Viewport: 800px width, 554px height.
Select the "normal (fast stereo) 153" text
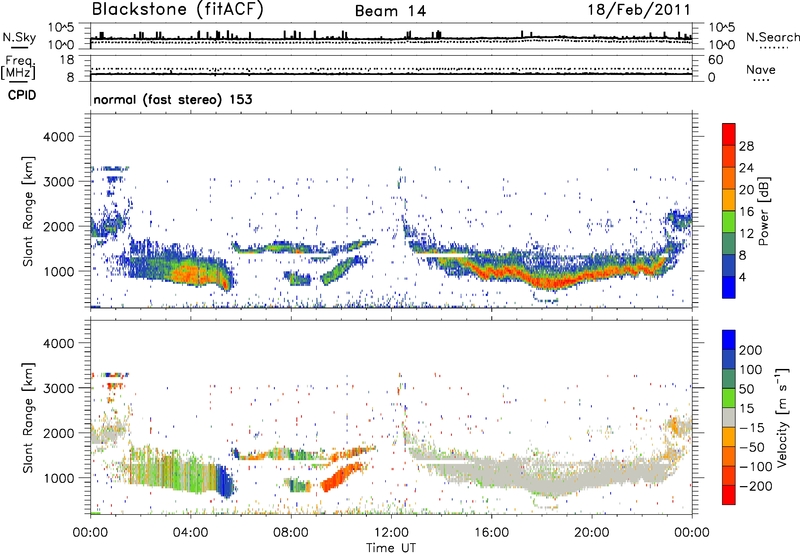tap(173, 99)
